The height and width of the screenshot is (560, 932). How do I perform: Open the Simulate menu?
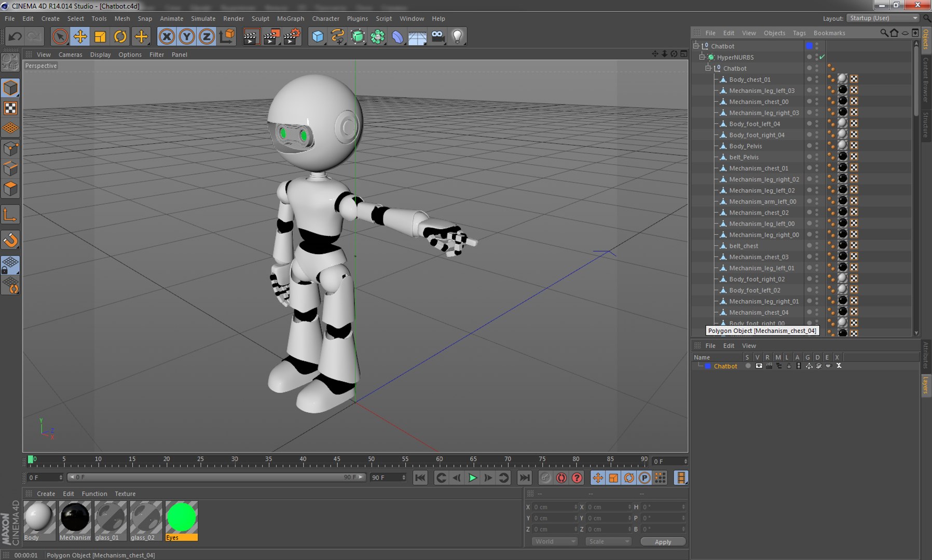pos(203,19)
